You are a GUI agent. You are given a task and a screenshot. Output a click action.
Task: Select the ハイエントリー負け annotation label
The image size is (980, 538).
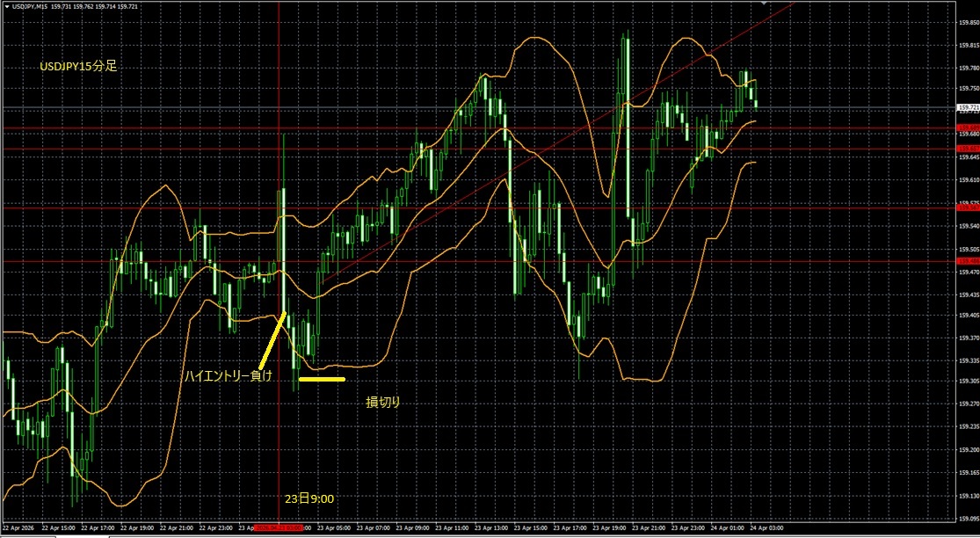(228, 376)
